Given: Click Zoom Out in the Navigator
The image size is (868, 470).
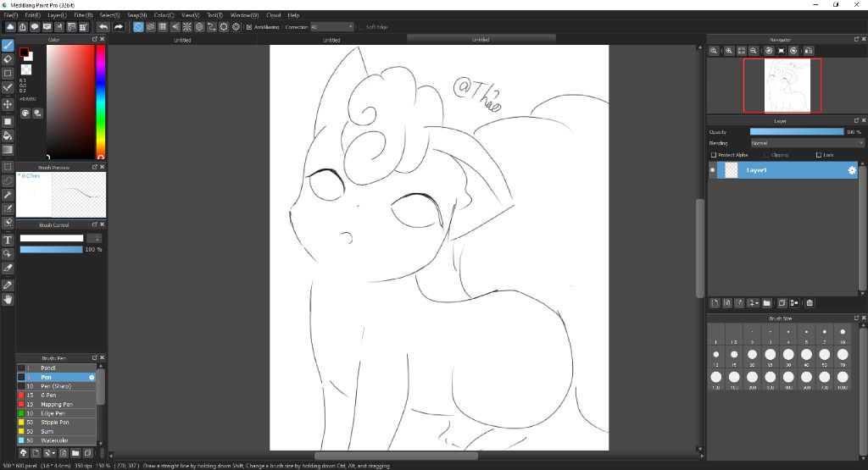Looking at the screenshot, I should tap(754, 50).
